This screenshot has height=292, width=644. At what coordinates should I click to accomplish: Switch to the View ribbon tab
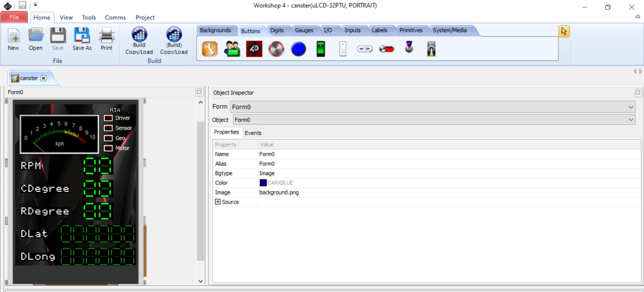coord(66,17)
